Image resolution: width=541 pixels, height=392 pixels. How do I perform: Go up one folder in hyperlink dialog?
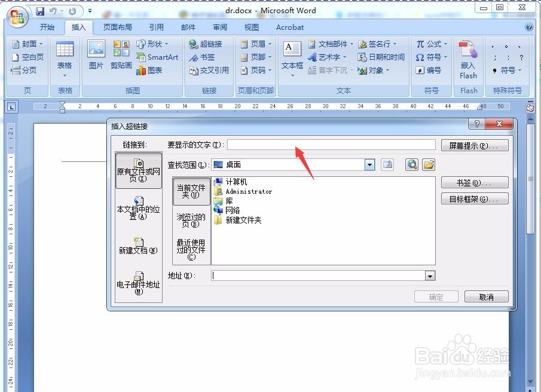(x=387, y=164)
